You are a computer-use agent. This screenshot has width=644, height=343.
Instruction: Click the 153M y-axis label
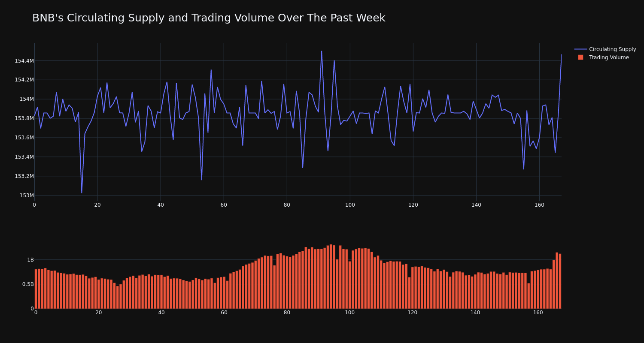coord(27,196)
